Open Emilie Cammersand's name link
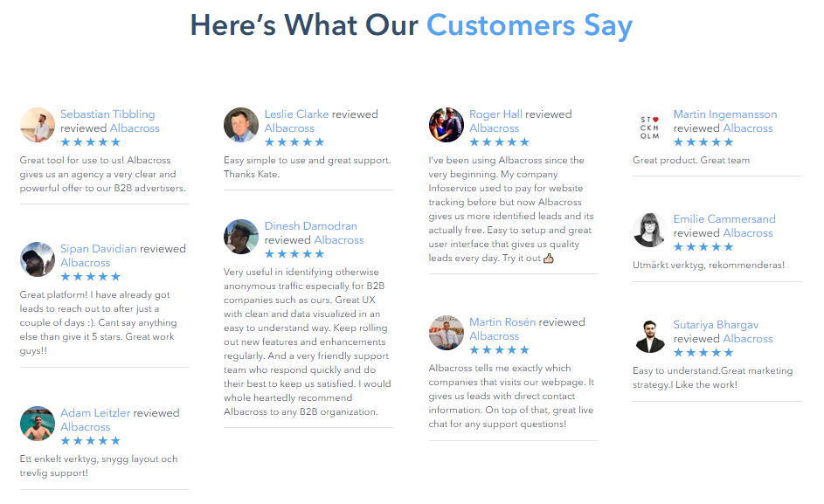 pyautogui.click(x=724, y=218)
